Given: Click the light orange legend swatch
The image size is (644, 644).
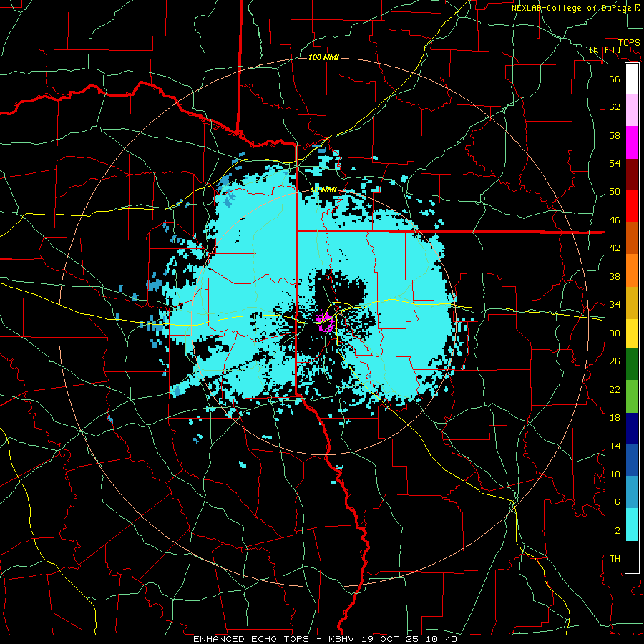Looking at the screenshot, I should (x=632, y=270).
